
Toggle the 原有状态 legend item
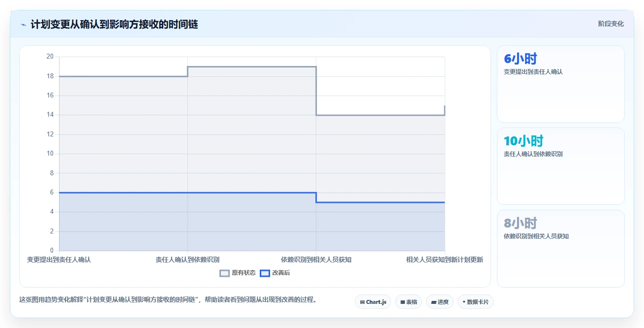tap(238, 273)
